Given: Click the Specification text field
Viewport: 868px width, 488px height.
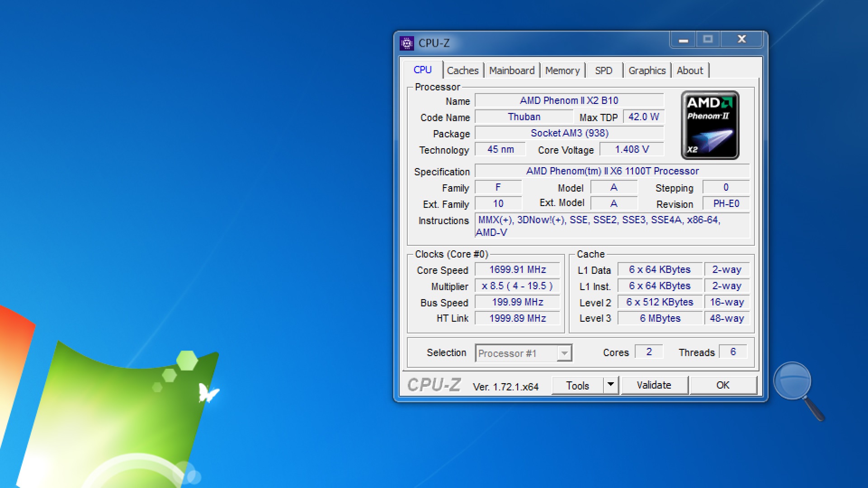Looking at the screenshot, I should tap(612, 171).
